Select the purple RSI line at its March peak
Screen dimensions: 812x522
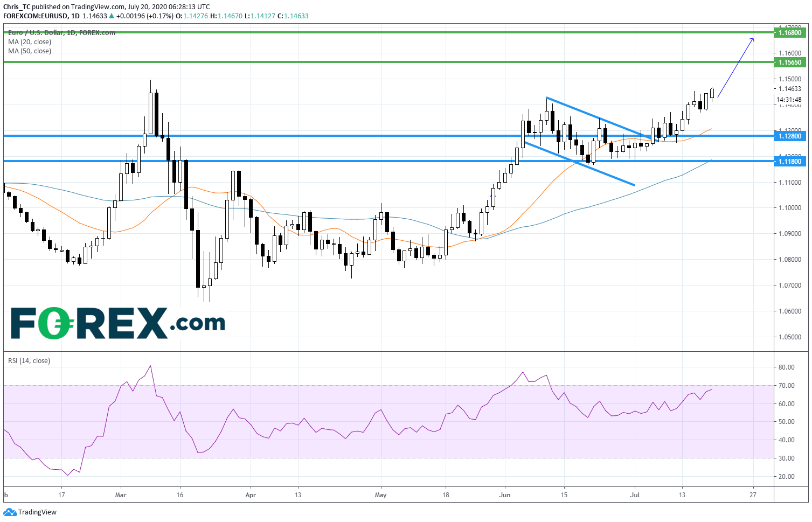coord(150,366)
